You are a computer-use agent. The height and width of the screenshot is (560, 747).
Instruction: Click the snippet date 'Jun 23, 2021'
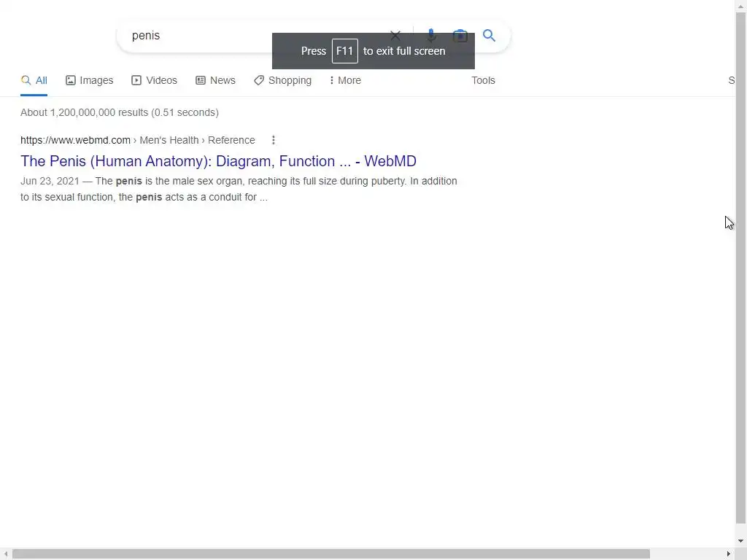coord(50,181)
